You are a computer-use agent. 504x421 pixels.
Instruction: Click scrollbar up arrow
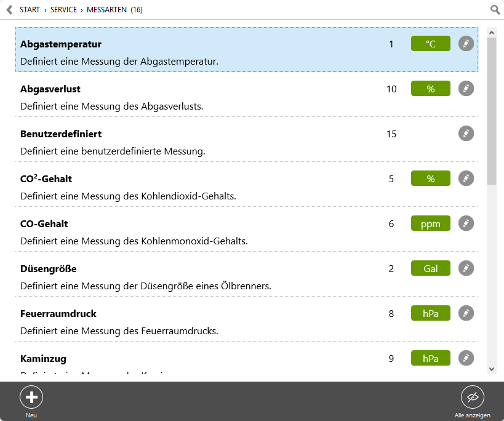pyautogui.click(x=491, y=33)
